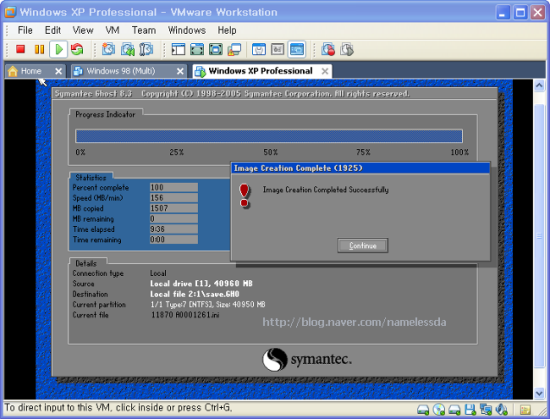Capture screen using the red-dot capture icon

coord(329,49)
